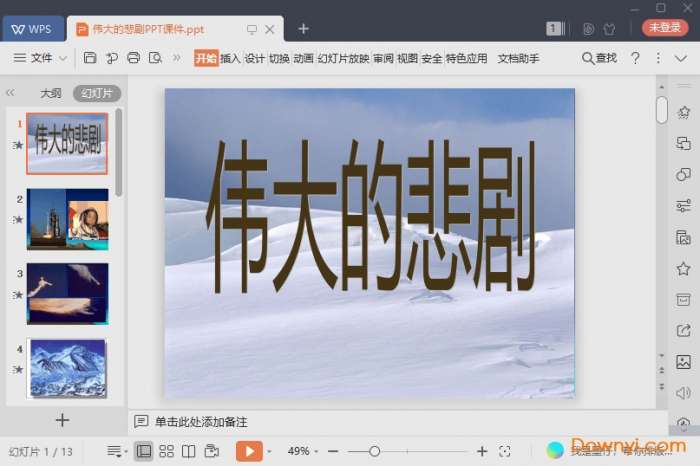
Task: Open the 49% zoom level dropdown
Action: tap(302, 451)
